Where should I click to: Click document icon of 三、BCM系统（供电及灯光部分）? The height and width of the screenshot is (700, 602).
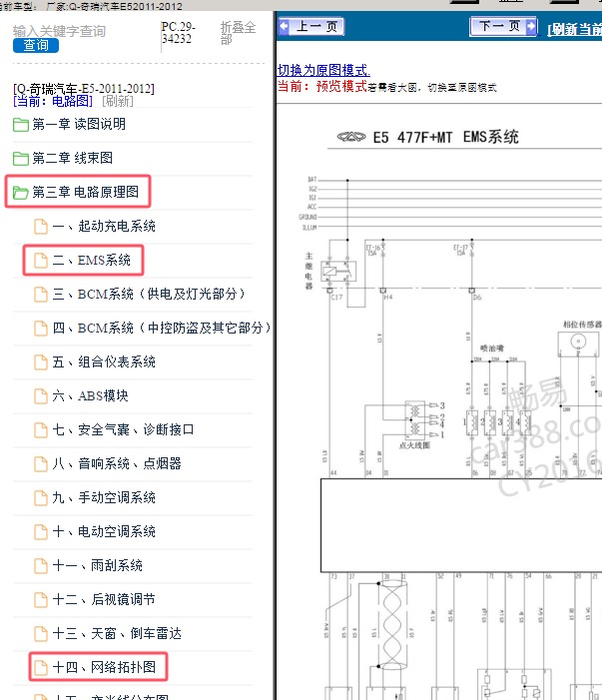coord(41,295)
